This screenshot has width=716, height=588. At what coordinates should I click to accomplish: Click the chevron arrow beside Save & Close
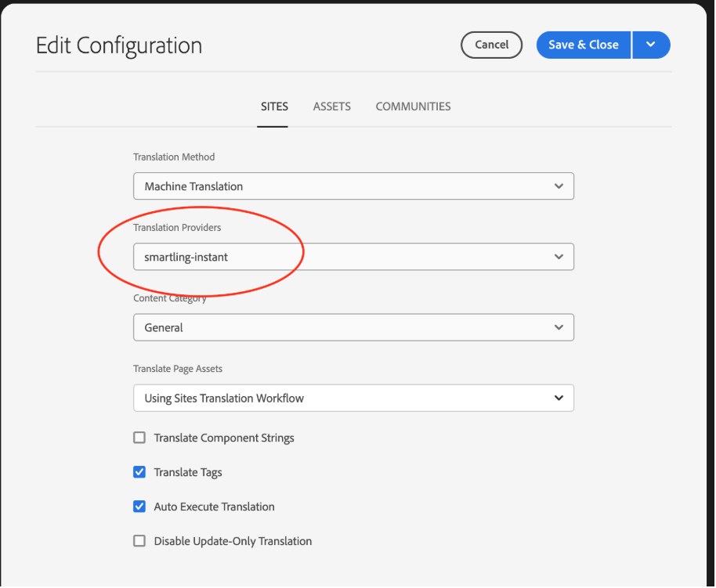point(650,45)
